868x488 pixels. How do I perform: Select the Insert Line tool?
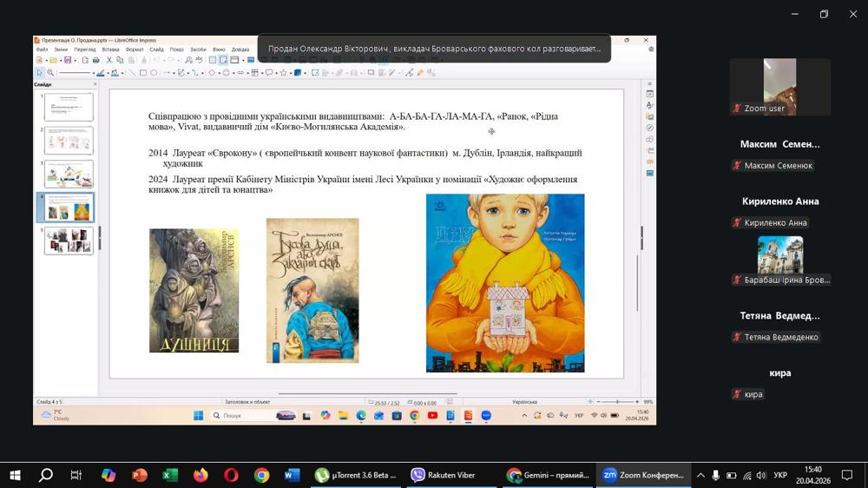click(x=133, y=73)
